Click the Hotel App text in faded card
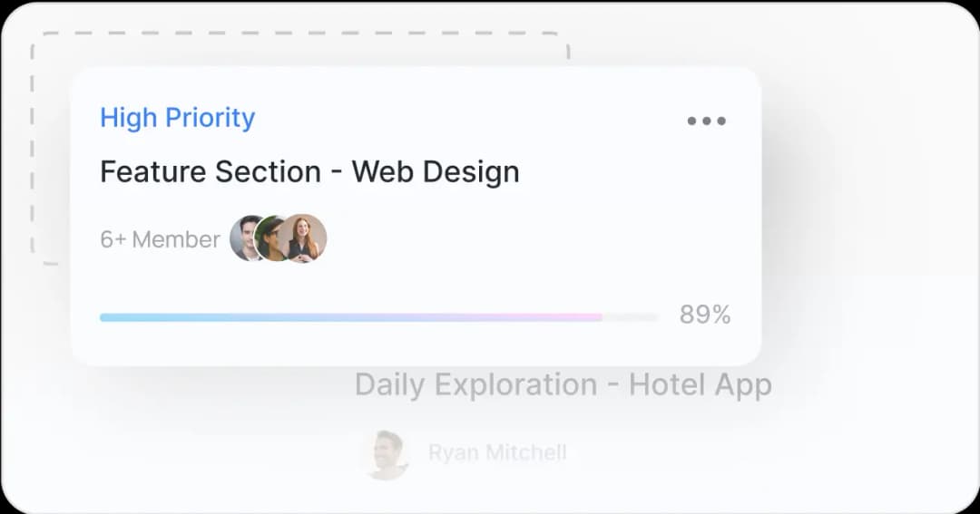Image resolution: width=980 pixels, height=514 pixels. point(700,384)
